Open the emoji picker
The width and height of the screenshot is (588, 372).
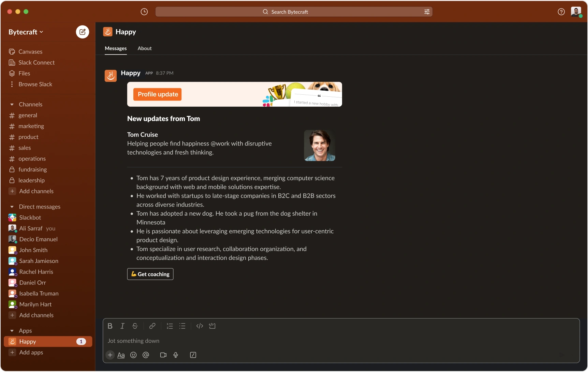tap(133, 355)
